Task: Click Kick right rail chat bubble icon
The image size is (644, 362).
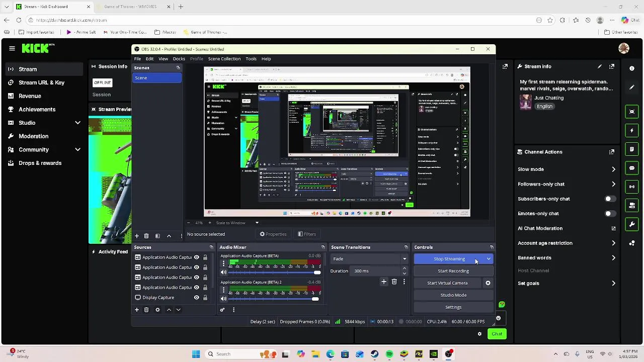Action: [632, 168]
